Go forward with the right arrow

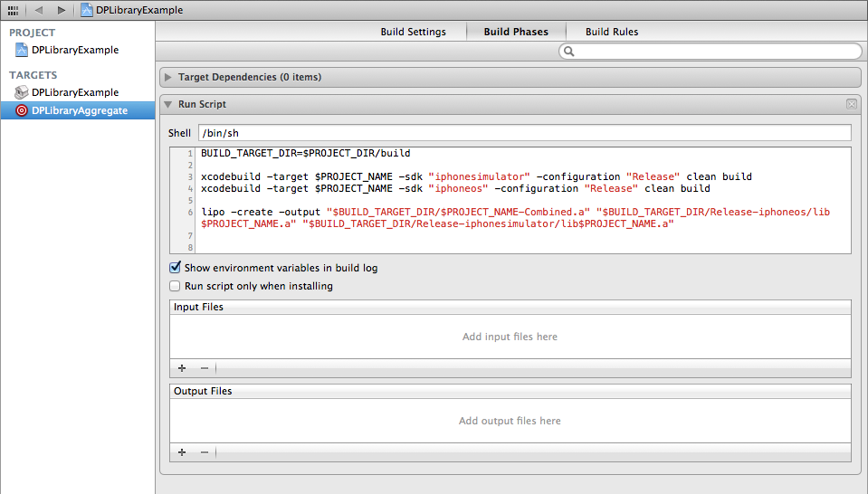(61, 10)
